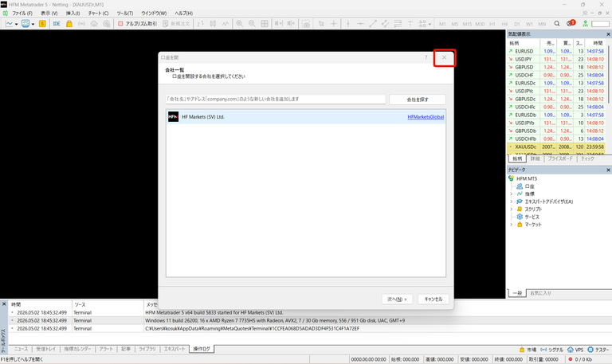Toggle アルゴリズム取引 algo trading button
The height and width of the screenshot is (364, 612).
tap(137, 24)
